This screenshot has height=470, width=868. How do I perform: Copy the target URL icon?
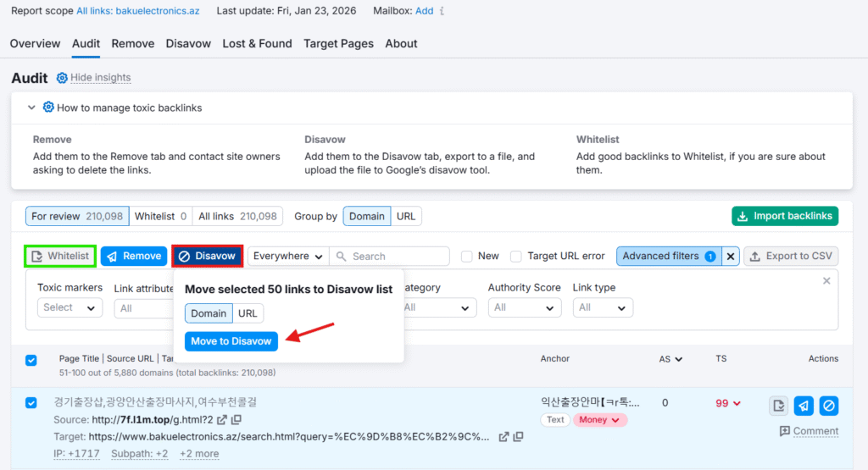pyautogui.click(x=518, y=437)
